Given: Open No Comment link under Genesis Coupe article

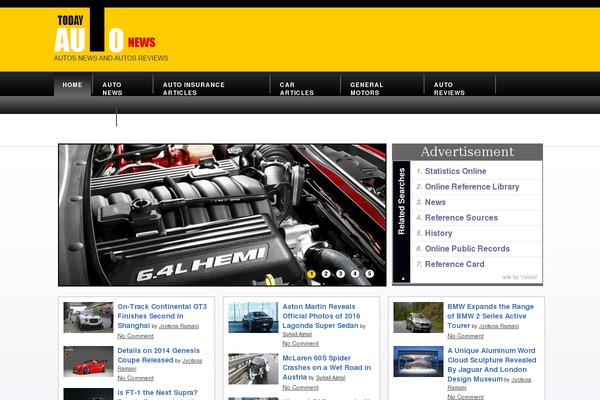Looking at the screenshot, I should [135, 378].
